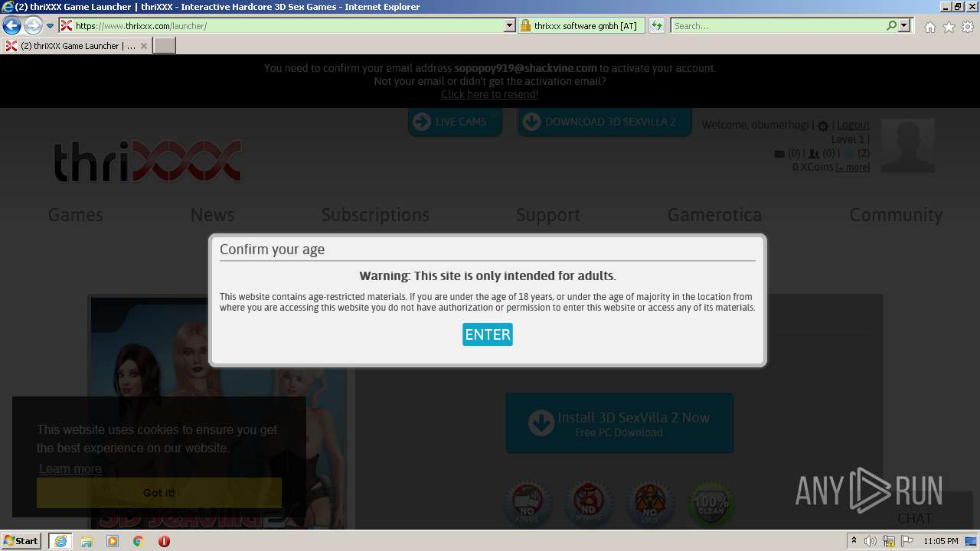Click the No Virus badge icon
Viewport: 980px width, 551px height.
(649, 504)
